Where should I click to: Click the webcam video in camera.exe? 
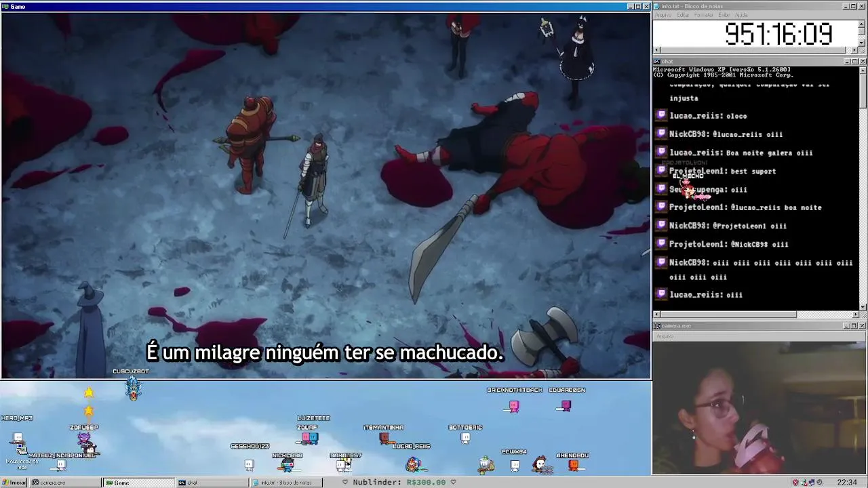(759, 407)
